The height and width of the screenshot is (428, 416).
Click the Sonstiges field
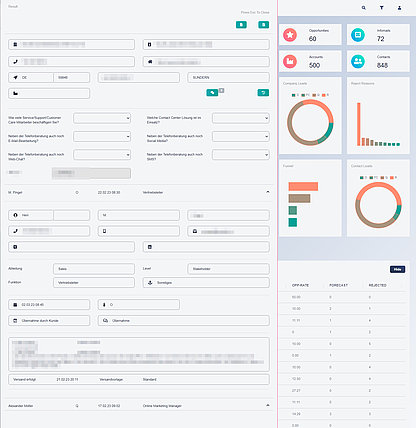(206, 283)
